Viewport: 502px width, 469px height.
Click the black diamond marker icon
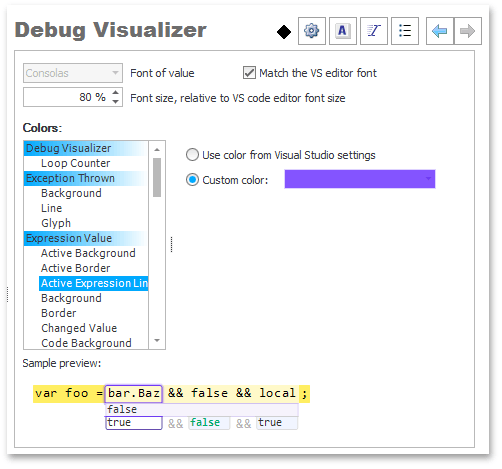[284, 32]
